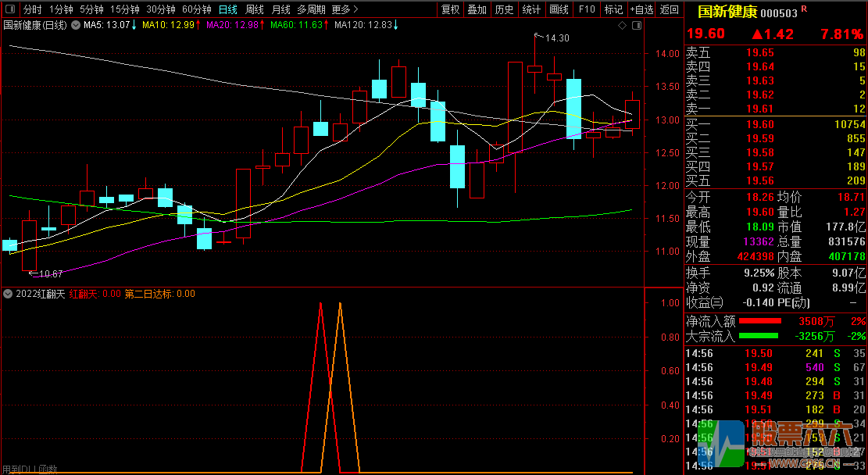This screenshot has width=868, height=475.
Task: Click the panel layout icon at top-left
Action: click(x=9, y=10)
